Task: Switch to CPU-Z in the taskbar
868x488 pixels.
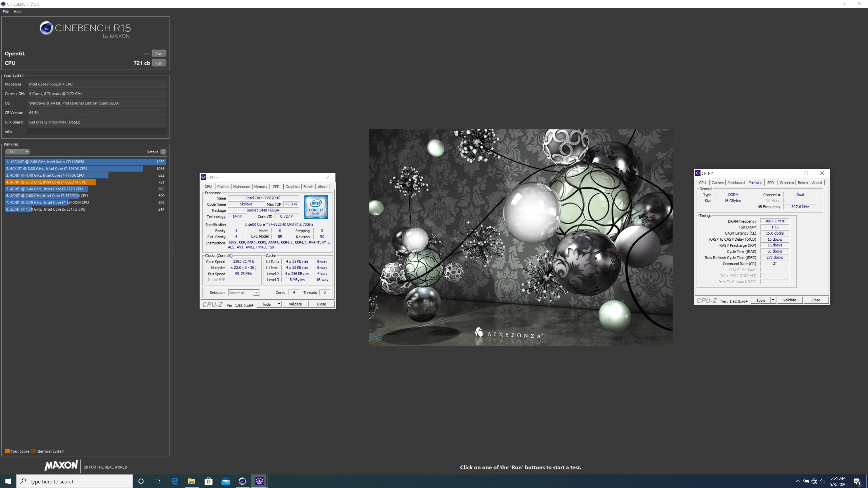Action: point(259,481)
